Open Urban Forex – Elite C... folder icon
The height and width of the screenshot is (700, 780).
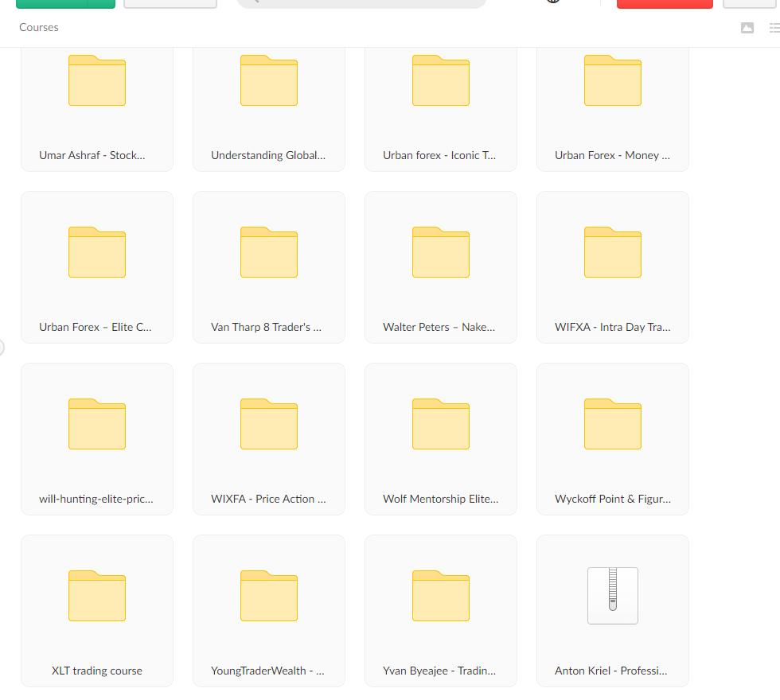tap(97, 252)
